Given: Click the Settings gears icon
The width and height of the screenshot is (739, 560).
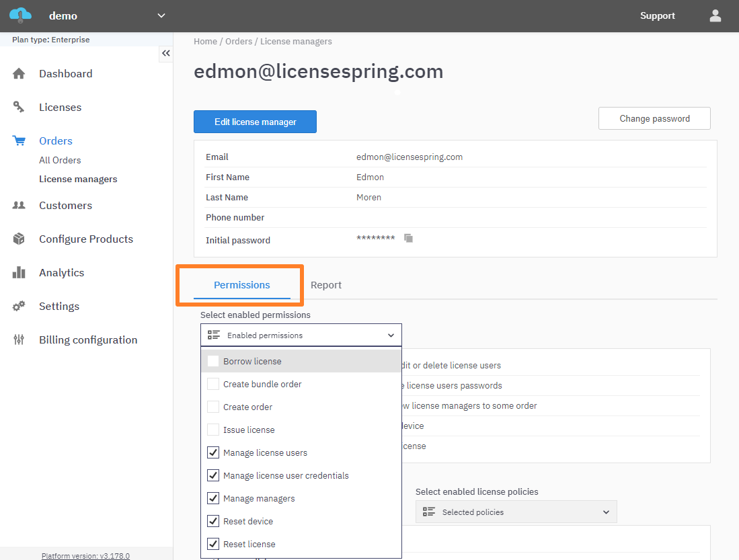Looking at the screenshot, I should pyautogui.click(x=19, y=307).
